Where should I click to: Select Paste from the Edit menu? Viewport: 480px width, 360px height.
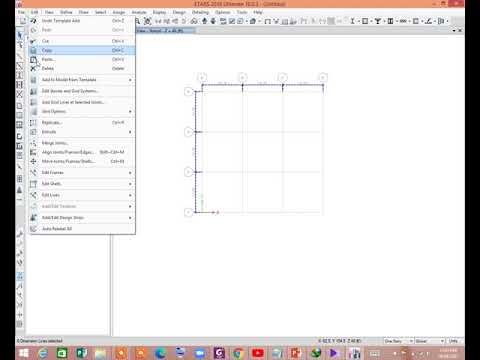click(82, 59)
